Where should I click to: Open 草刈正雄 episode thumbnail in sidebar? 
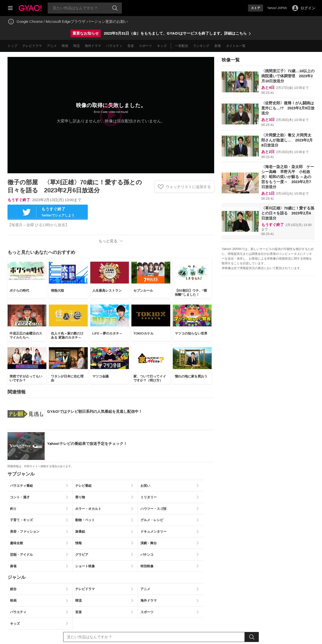click(x=240, y=221)
